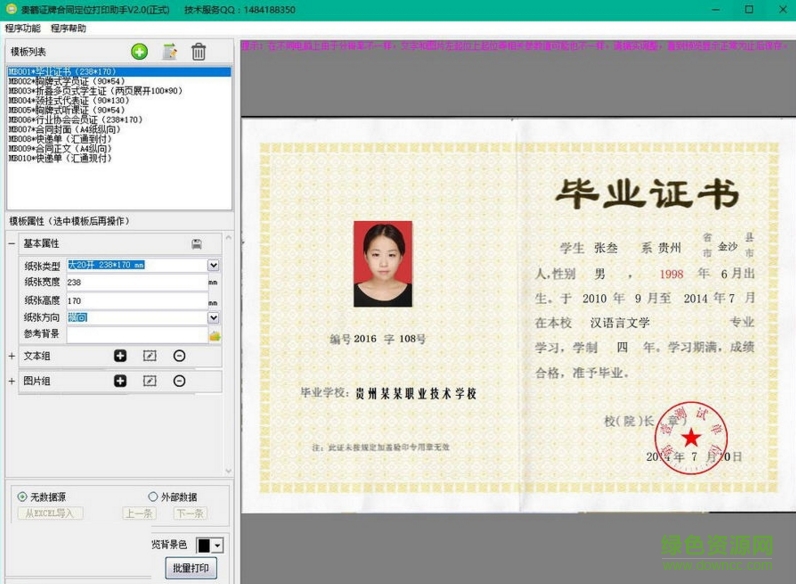
Task: Click the edit icon in 文本组 row
Action: click(150, 356)
